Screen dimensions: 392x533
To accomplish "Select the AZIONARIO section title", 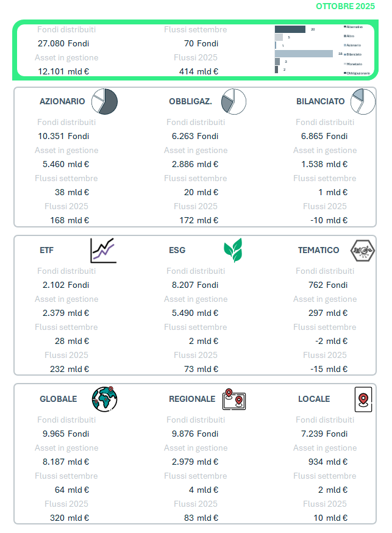I will point(62,101).
